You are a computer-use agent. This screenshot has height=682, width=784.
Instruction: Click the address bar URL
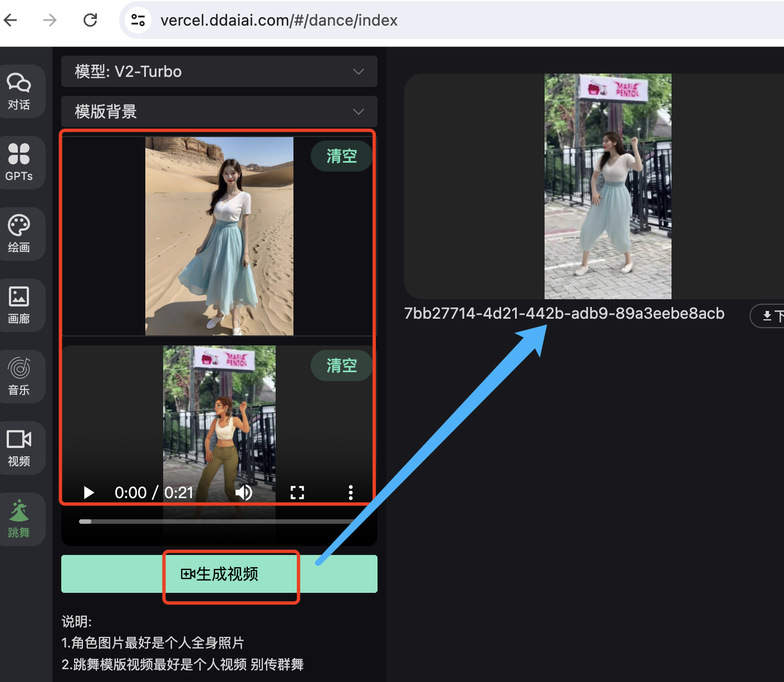pyautogui.click(x=278, y=21)
